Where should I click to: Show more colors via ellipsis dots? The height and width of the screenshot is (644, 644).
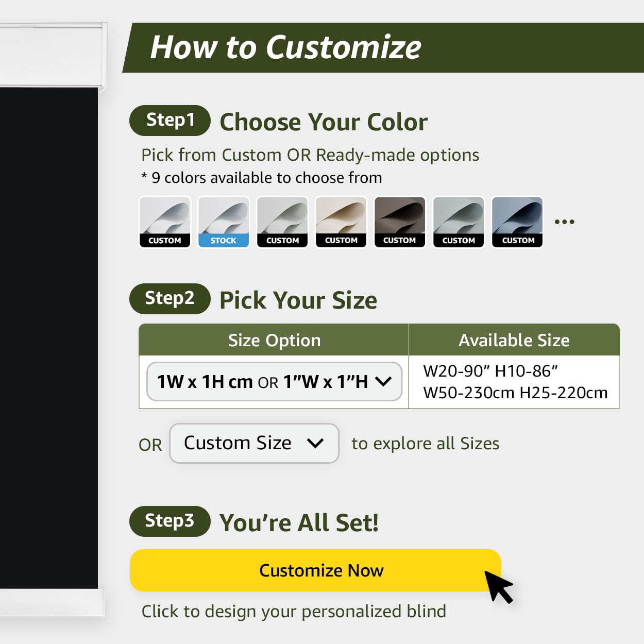(x=564, y=222)
